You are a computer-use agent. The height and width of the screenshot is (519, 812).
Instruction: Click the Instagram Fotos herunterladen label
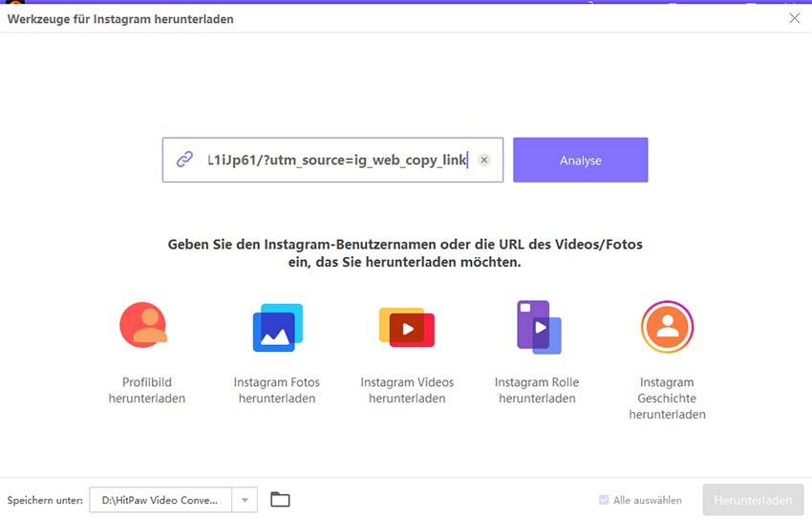tap(277, 390)
